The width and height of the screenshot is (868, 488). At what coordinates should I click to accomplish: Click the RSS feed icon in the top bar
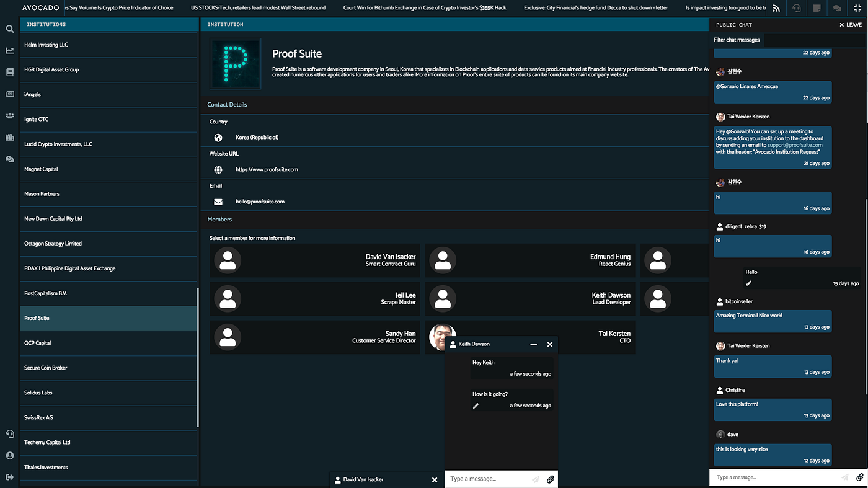[x=776, y=8]
